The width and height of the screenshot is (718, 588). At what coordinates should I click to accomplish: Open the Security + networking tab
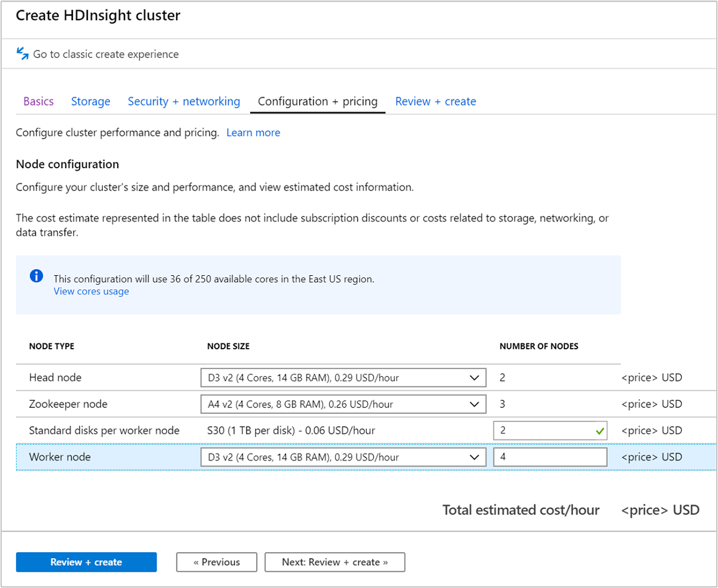[184, 102]
